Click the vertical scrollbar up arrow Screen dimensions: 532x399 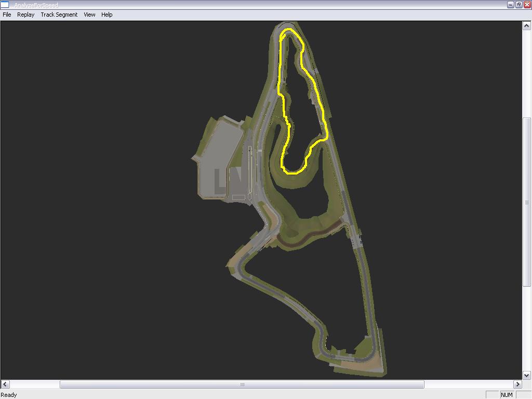pos(527,26)
